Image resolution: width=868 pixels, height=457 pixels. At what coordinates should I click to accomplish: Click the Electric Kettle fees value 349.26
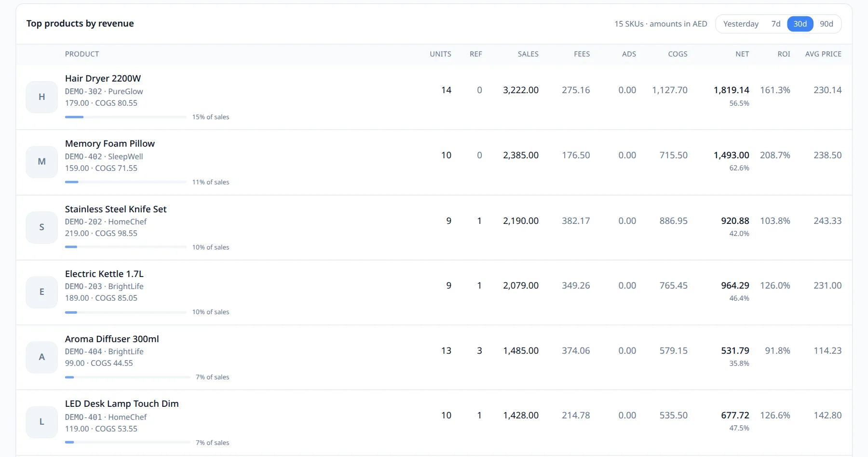click(x=576, y=285)
